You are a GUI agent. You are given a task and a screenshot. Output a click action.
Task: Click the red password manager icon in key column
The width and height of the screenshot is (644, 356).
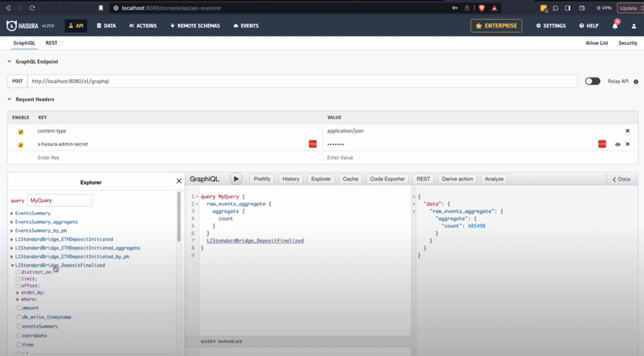pyautogui.click(x=313, y=144)
